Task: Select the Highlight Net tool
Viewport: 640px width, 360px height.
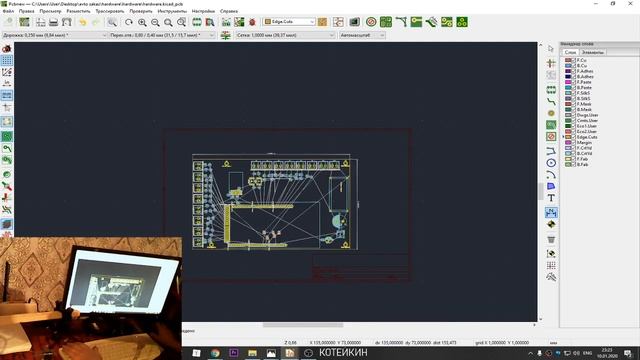Action: [551, 63]
